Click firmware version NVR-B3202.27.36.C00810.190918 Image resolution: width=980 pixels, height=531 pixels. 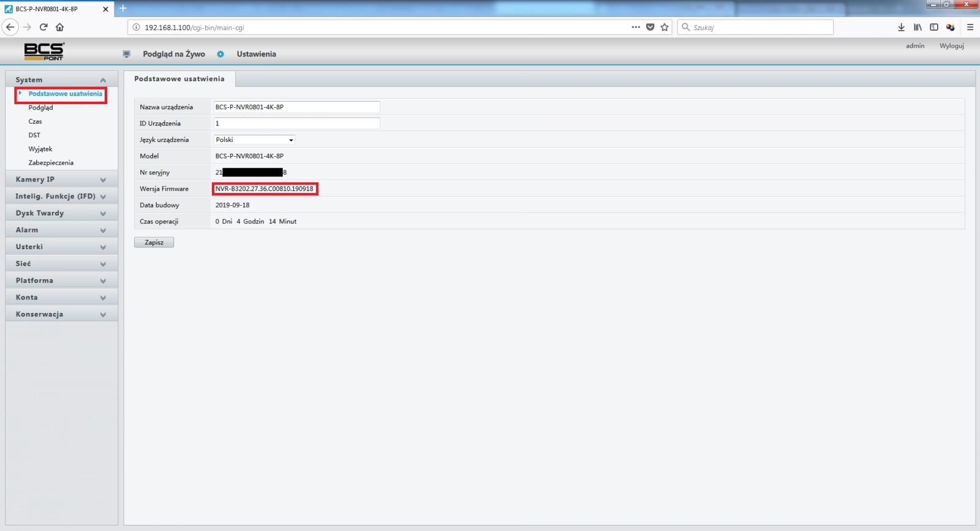coord(264,189)
